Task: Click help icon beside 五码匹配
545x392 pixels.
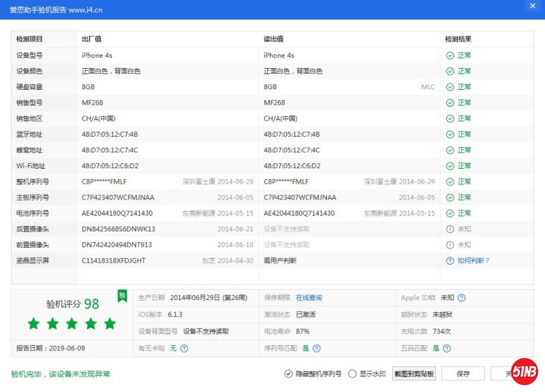Action: tap(447, 348)
